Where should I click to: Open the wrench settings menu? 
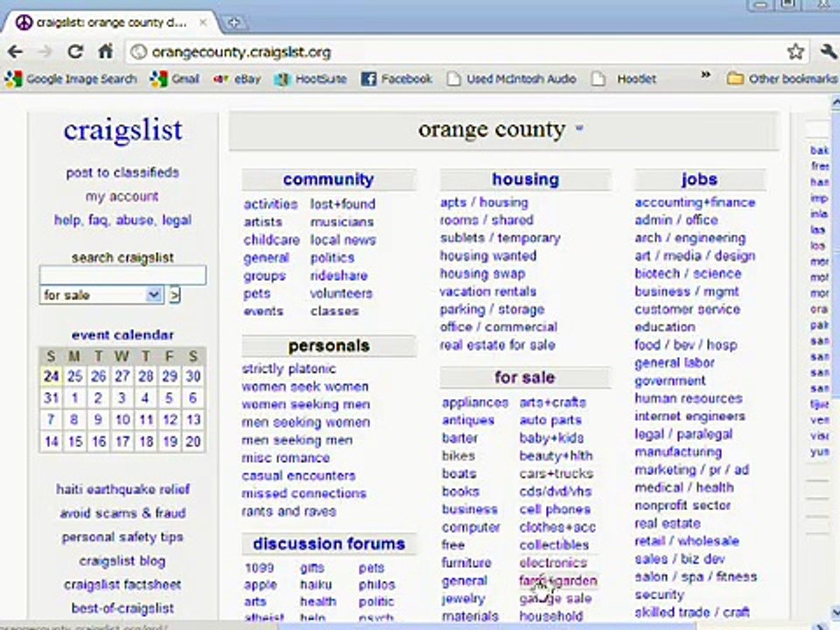[829, 52]
